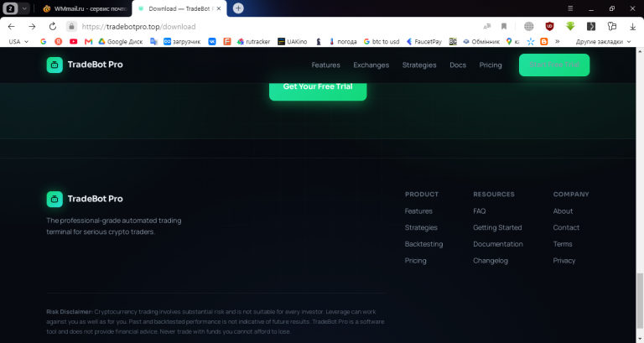Open the Docs nav menu item
This screenshot has width=644, height=343.
pyautogui.click(x=458, y=65)
